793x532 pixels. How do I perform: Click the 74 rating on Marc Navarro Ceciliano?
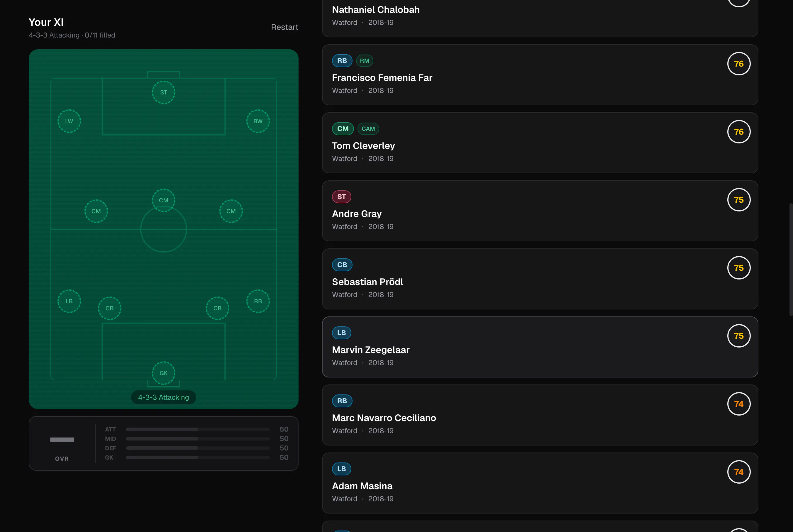coord(739,404)
